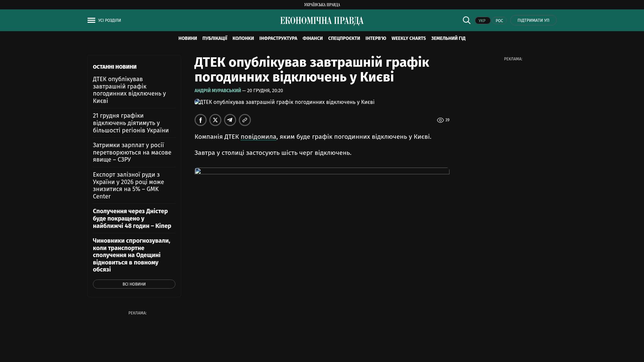Click the Економічна правда logo

coord(322,21)
